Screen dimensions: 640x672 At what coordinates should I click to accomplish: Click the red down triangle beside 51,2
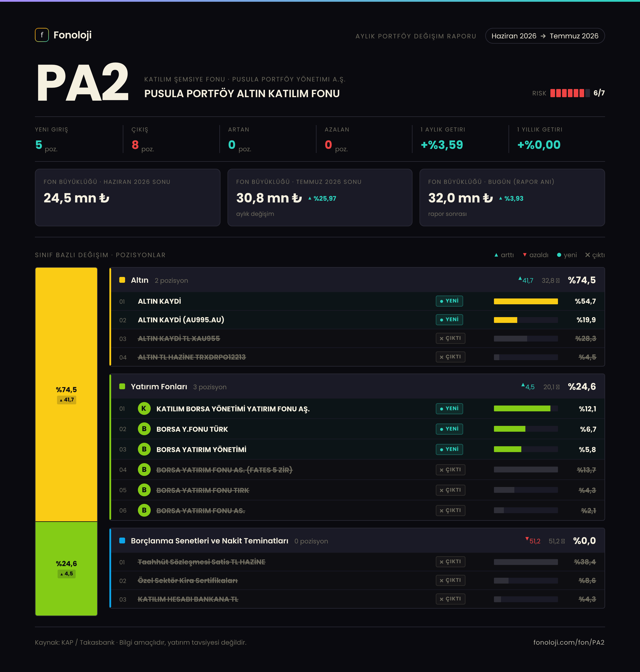(527, 539)
